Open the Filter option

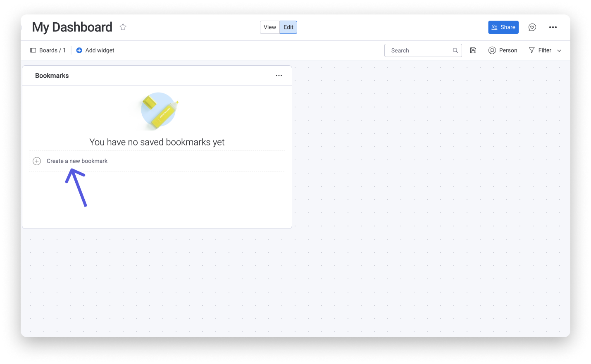tap(540, 50)
